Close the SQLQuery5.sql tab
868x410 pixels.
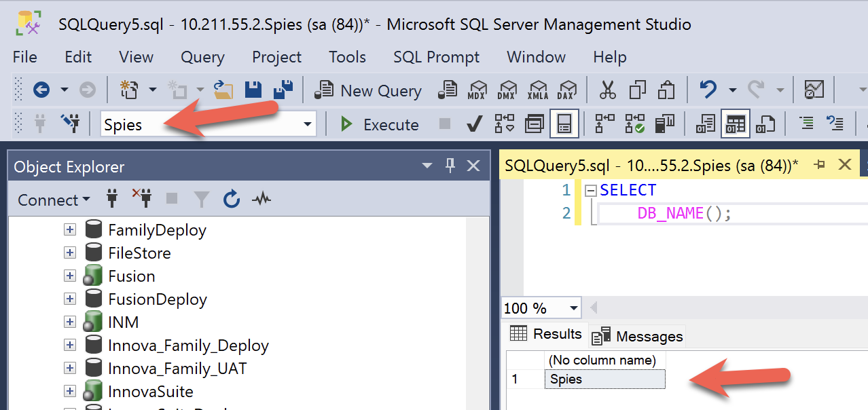pyautogui.click(x=845, y=164)
